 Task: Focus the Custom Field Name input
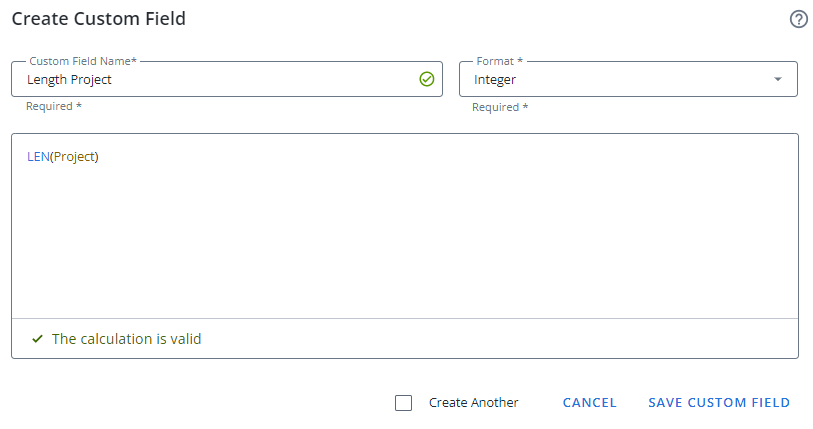point(210,80)
